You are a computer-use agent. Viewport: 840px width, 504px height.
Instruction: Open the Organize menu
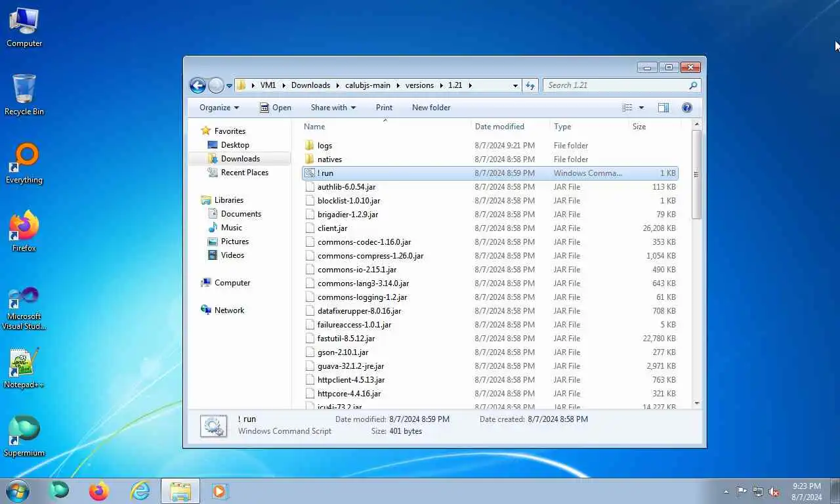tap(219, 108)
